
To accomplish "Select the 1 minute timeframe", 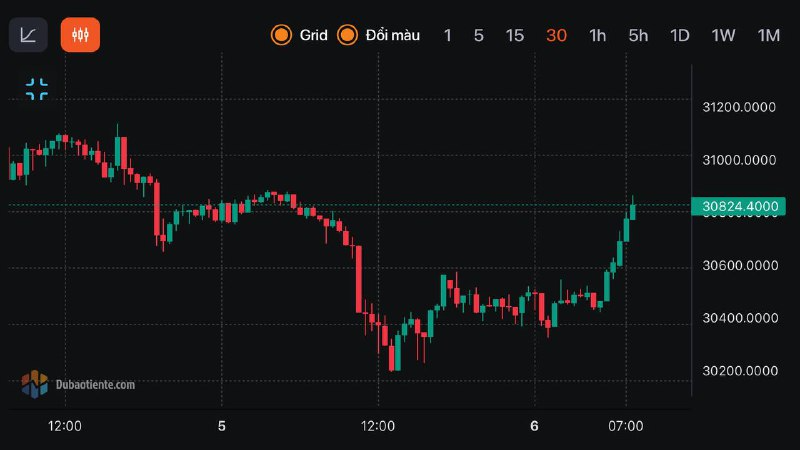I will (447, 35).
